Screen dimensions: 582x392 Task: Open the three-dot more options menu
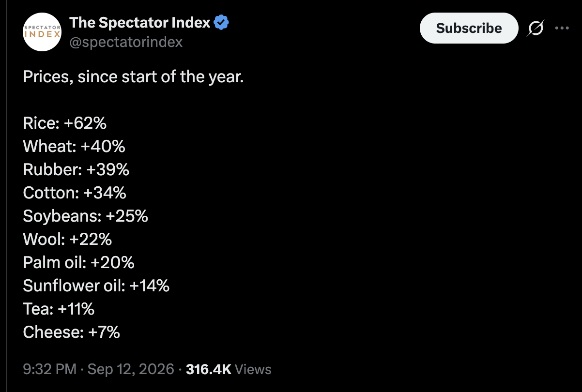562,28
